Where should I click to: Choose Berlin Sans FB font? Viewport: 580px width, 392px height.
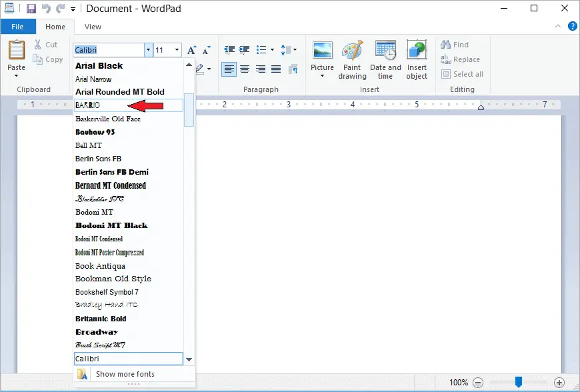point(128,159)
